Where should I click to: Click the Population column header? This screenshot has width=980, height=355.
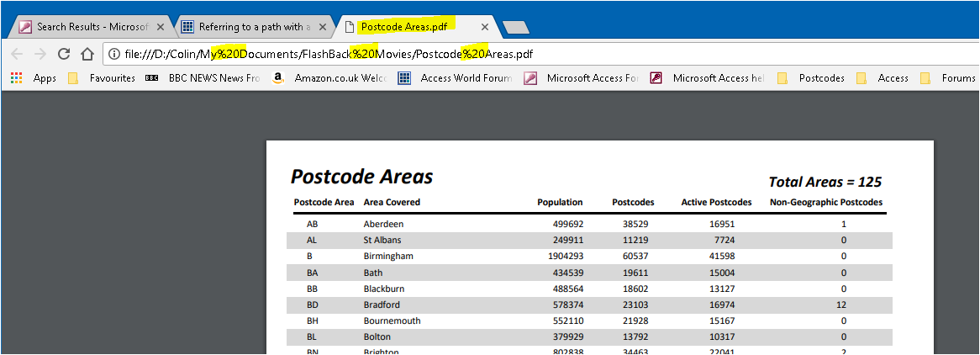click(560, 202)
